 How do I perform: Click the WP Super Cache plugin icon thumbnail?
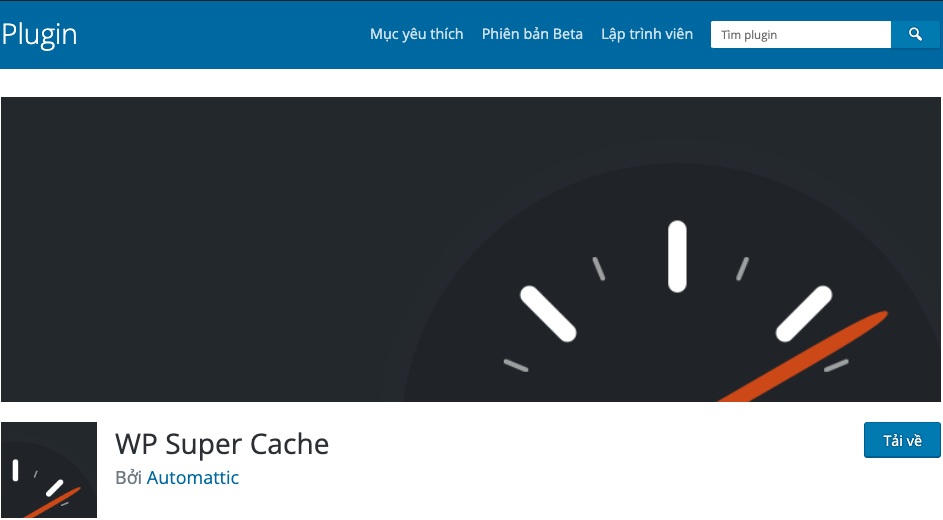pyautogui.click(x=49, y=470)
